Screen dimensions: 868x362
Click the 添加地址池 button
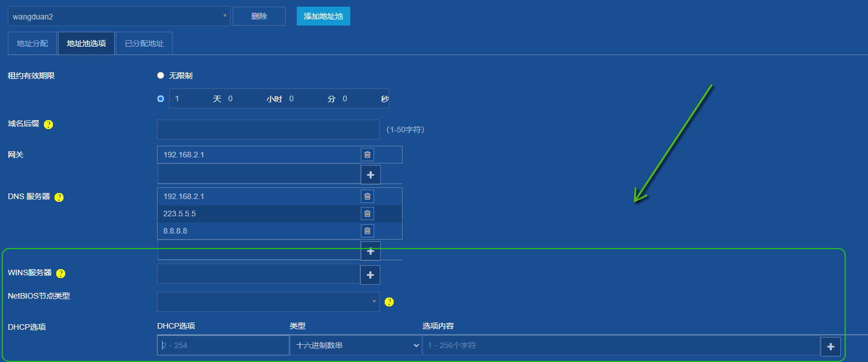click(x=323, y=16)
